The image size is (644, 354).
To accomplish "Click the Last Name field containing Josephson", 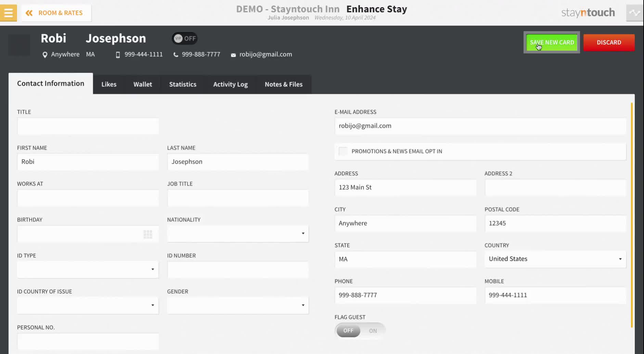I will pos(238,162).
